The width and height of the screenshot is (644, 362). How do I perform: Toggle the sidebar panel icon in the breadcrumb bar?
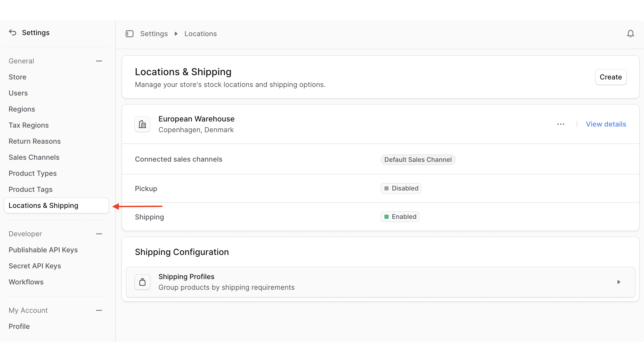[130, 34]
